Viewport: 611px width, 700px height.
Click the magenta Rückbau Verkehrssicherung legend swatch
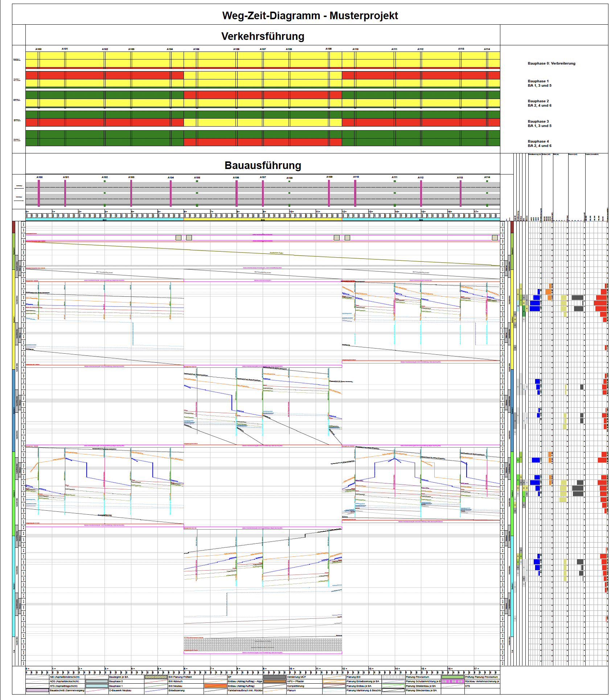453,682
